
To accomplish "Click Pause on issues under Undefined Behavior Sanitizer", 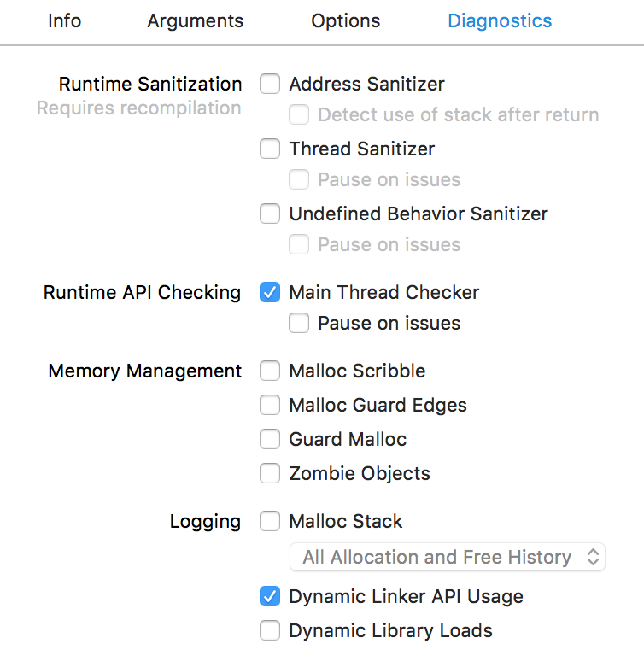I will point(299,244).
